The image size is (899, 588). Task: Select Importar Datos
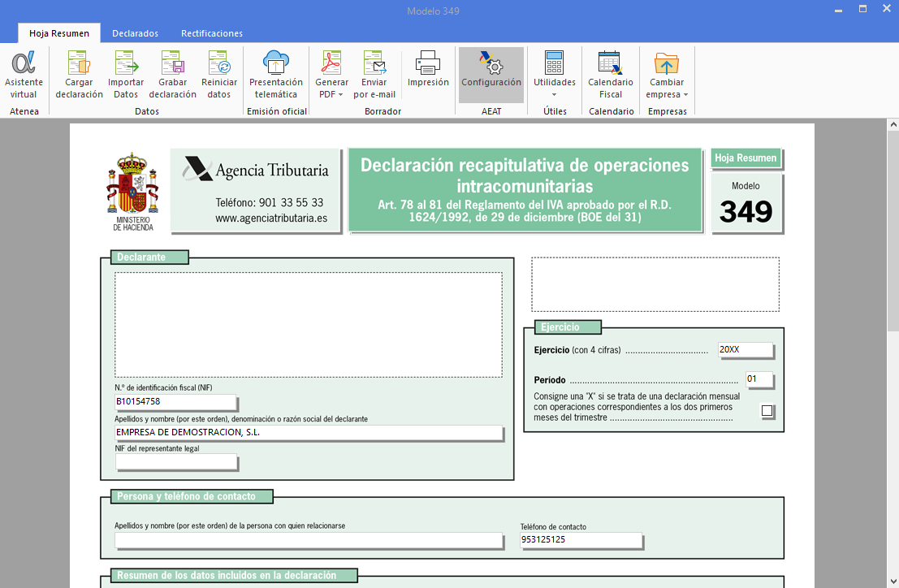pos(126,73)
